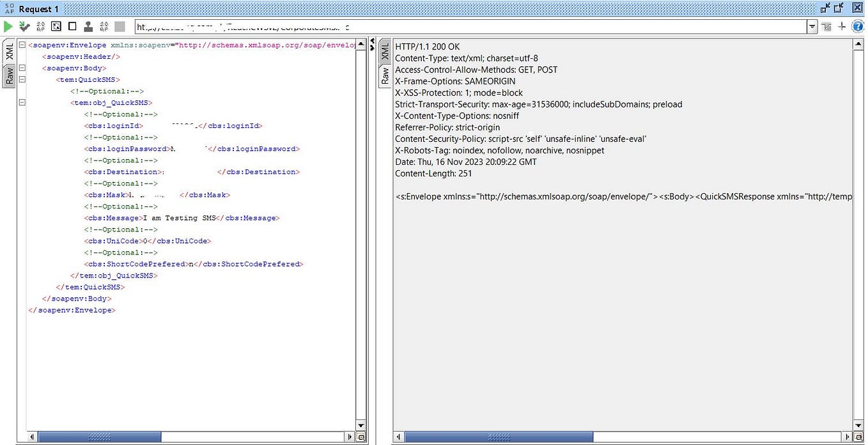Click the plus icon in the request toolbar

click(x=842, y=27)
